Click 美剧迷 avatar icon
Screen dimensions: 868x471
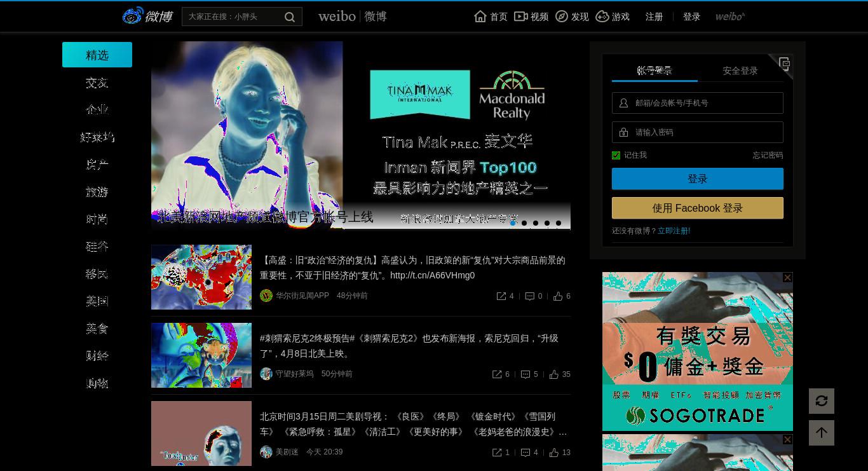[266, 452]
